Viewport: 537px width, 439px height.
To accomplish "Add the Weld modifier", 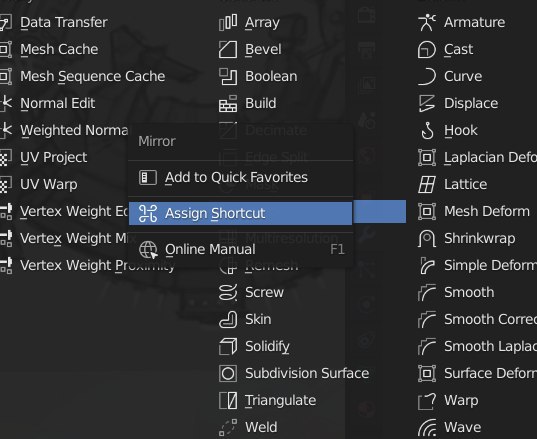I will point(261,427).
